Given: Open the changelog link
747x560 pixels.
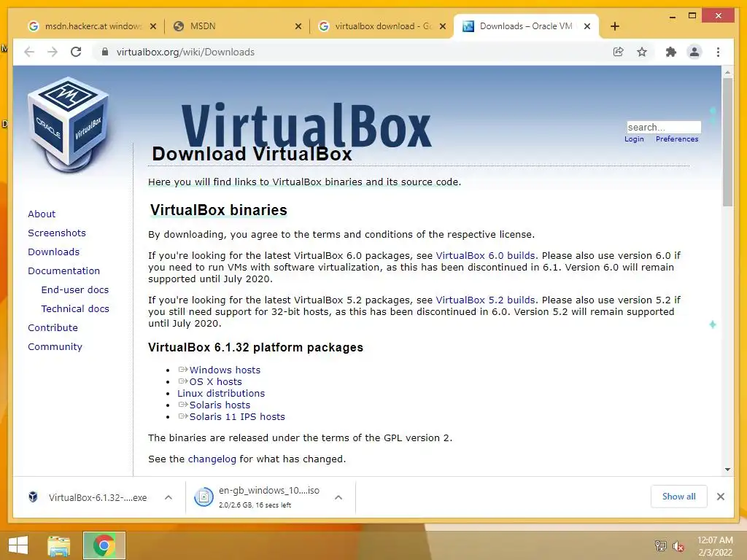Looking at the screenshot, I should coord(212,459).
